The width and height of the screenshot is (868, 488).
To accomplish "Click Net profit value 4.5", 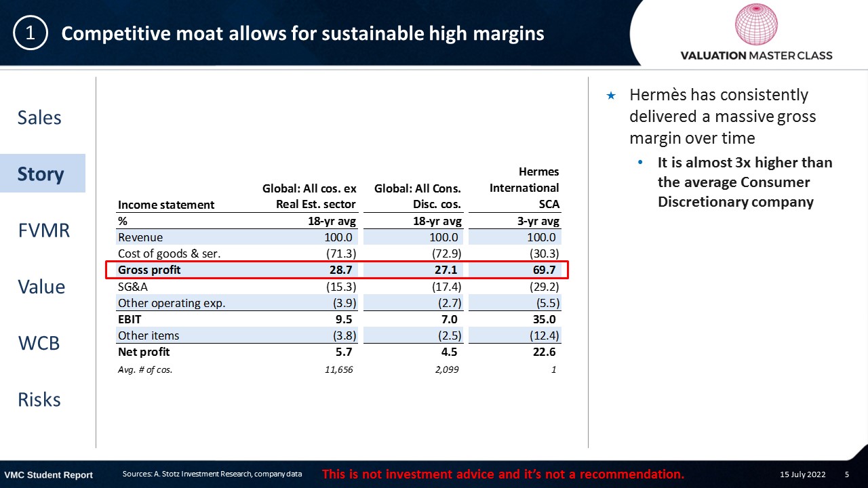I will point(448,352).
